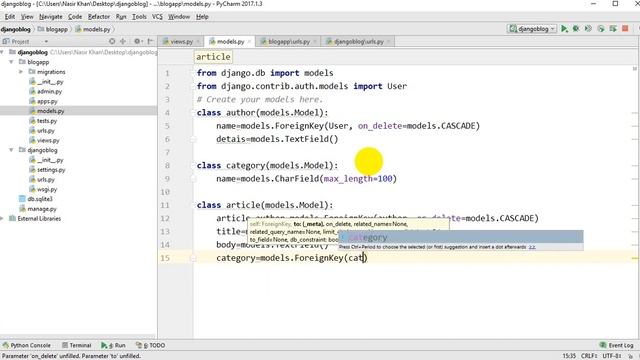Expand the migrations folder

(21, 72)
